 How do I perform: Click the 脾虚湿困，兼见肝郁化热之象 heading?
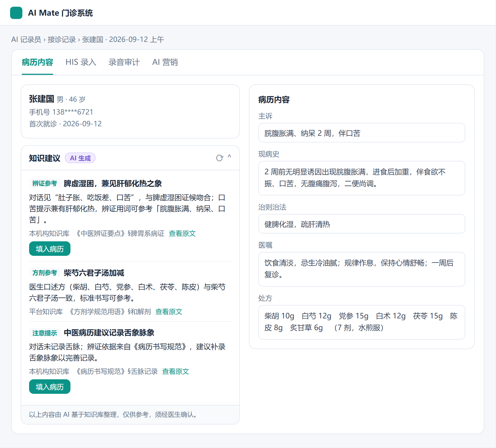pyautogui.click(x=113, y=183)
